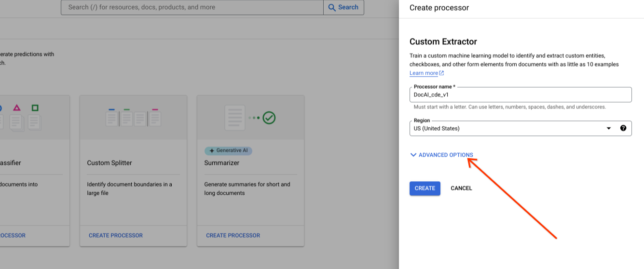Click the magnifier Search button
This screenshot has width=644, height=269.
tap(343, 7)
